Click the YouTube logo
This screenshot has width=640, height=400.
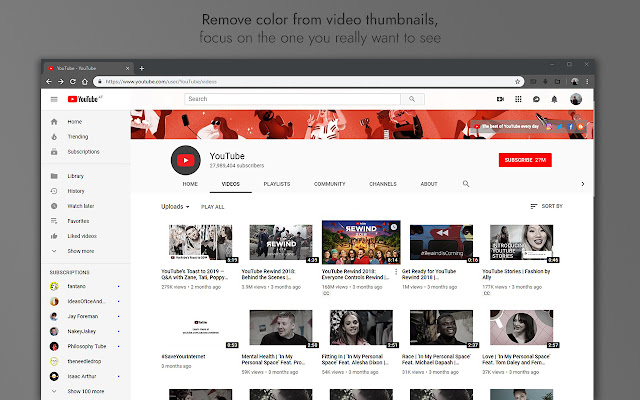tap(84, 99)
